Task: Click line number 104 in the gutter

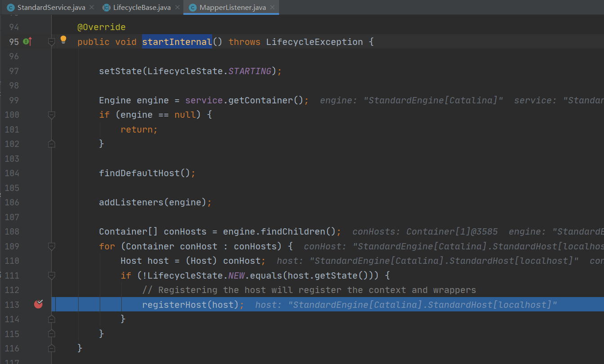Action: pos(12,173)
